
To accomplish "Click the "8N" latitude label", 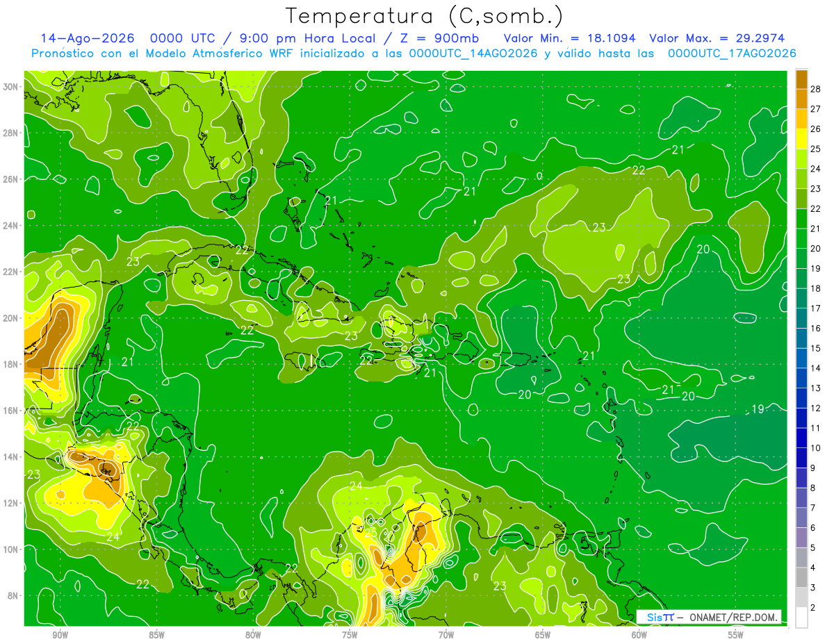I will [x=13, y=595].
